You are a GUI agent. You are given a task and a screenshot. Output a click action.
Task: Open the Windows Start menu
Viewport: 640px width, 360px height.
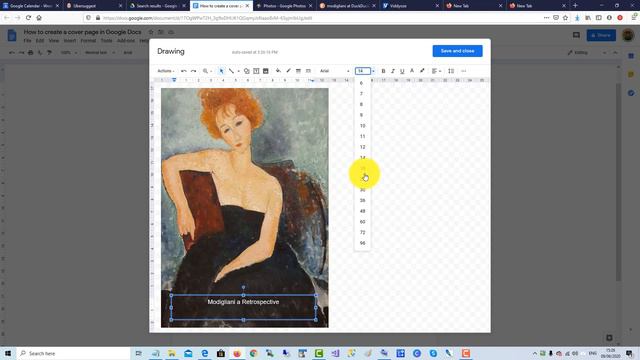pos(8,353)
